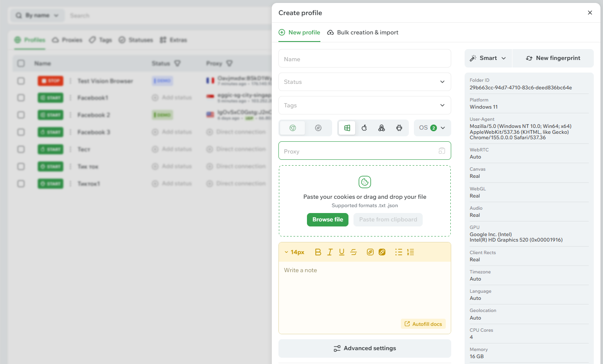The width and height of the screenshot is (603, 364).
Task: Generate a New fingerprint
Action: click(x=553, y=58)
